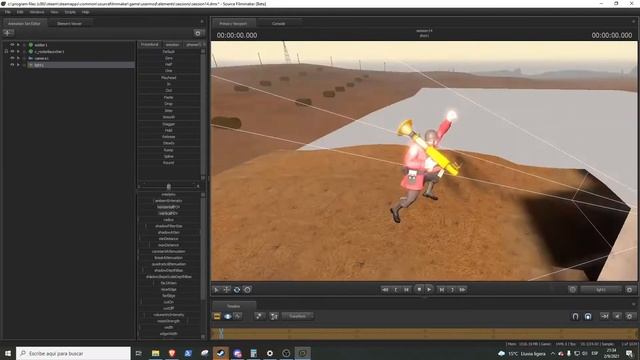The height and width of the screenshot is (360, 640).
Task: Open the timeline gear settings
Action: pos(629,316)
